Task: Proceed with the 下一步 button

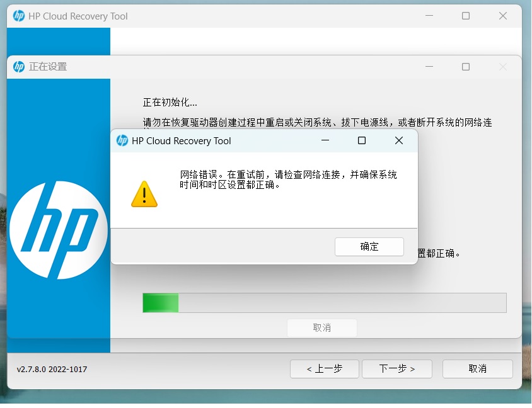Action: point(397,369)
